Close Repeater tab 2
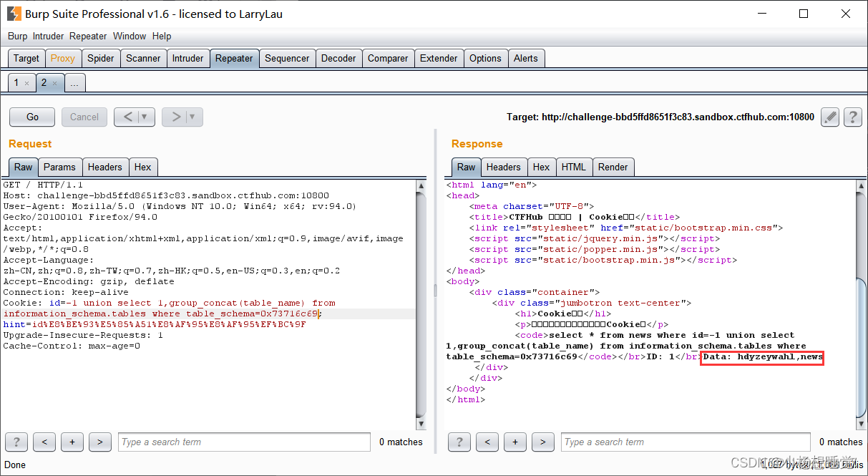 (x=54, y=84)
